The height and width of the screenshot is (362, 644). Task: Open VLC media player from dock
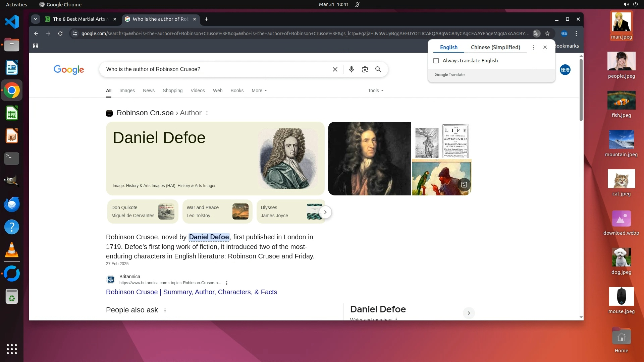[12, 250]
